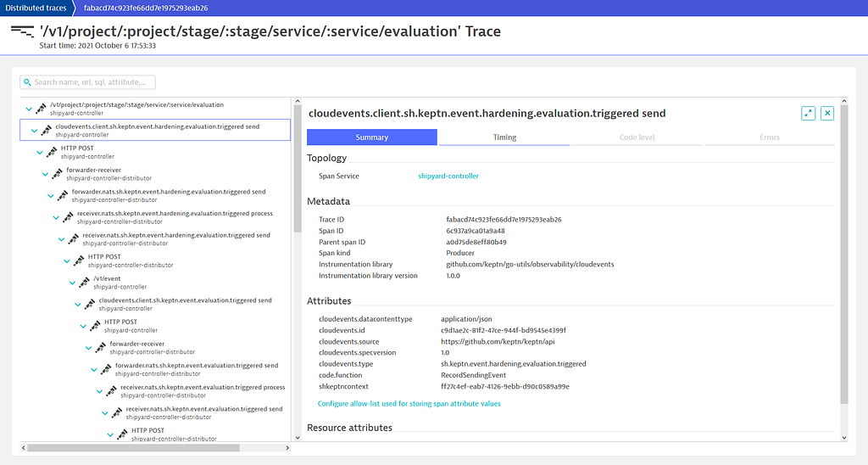The width and height of the screenshot is (868, 465).
Task: Click span icon of receiver.nats evaluation.triggered process
Action: (111, 391)
